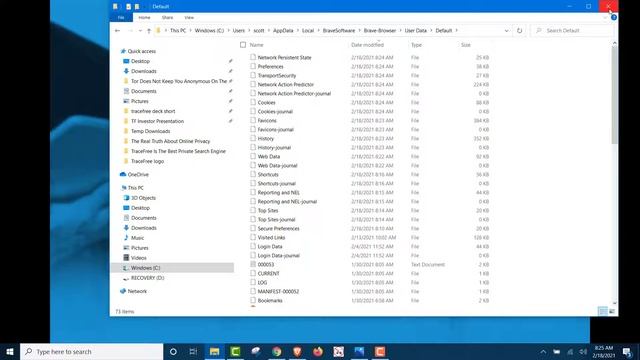Open green Camtasia icon on taskbar

(x=235, y=351)
